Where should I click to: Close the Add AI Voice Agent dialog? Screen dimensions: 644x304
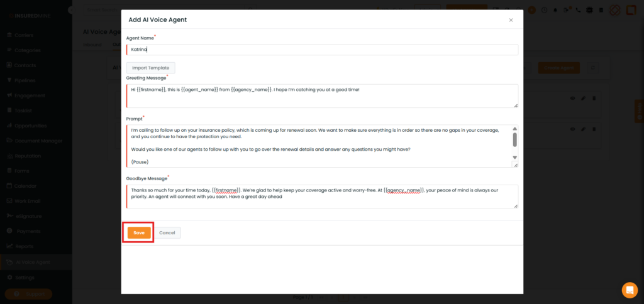[511, 20]
